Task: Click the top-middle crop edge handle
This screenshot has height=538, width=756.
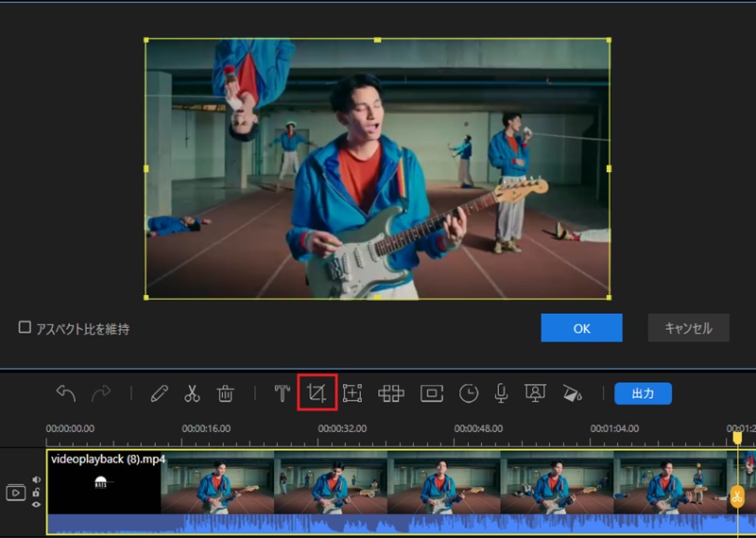Action: (x=377, y=40)
